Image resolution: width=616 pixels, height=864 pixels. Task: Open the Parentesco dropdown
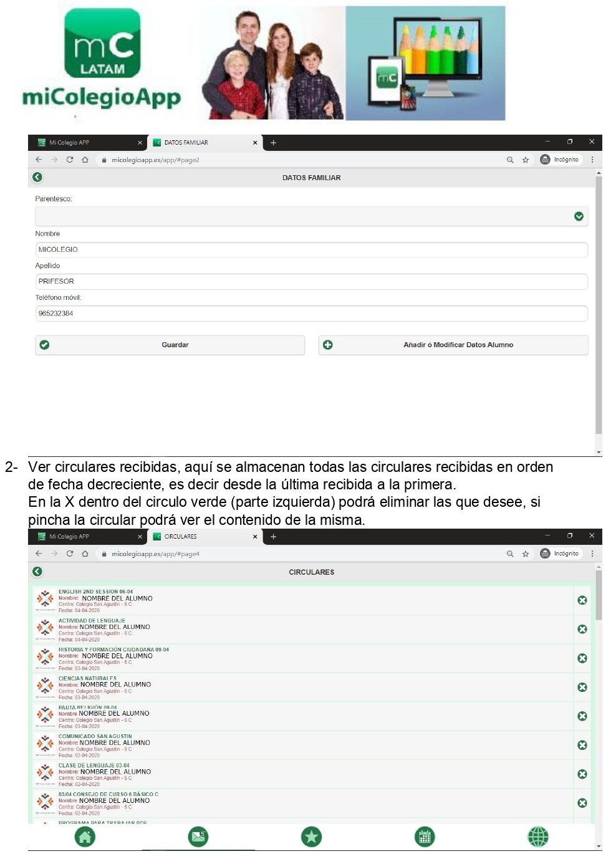coord(312,216)
